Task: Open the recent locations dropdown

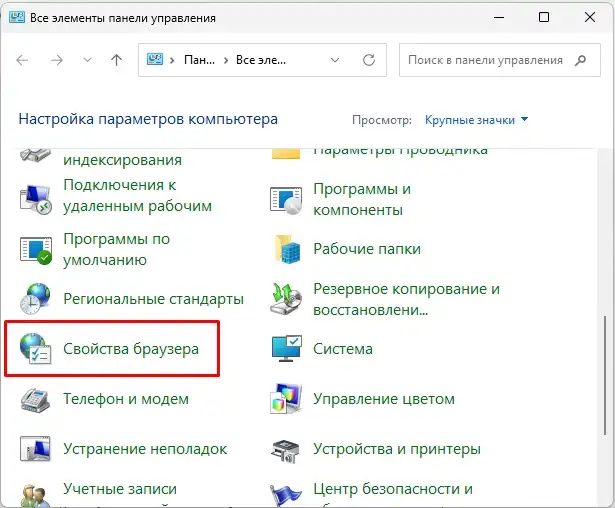Action: point(87,60)
